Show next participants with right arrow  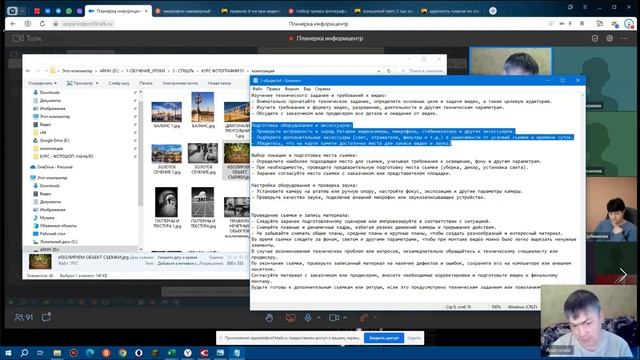623,275
